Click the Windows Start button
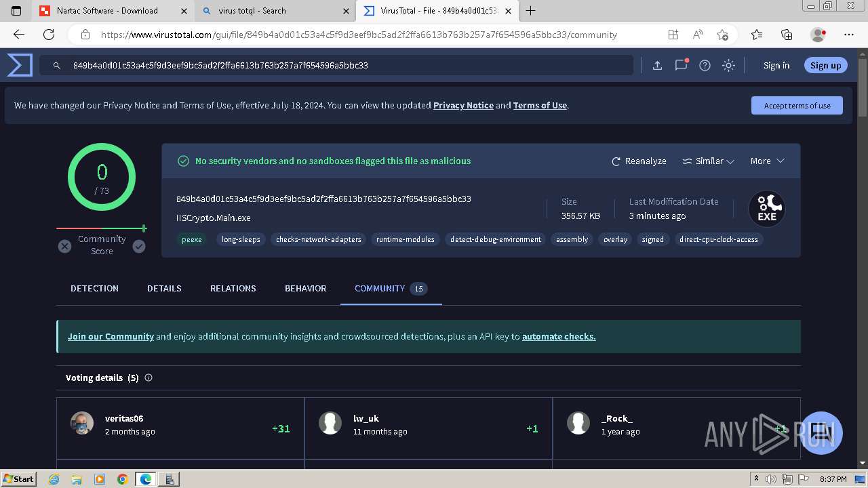Viewport: 868px width, 488px height. click(18, 479)
